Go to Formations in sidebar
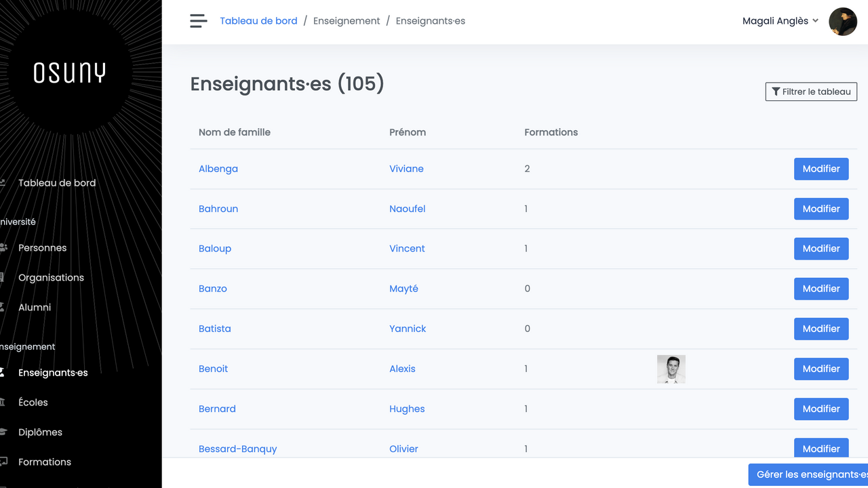Image resolution: width=868 pixels, height=488 pixels. pos(45,462)
